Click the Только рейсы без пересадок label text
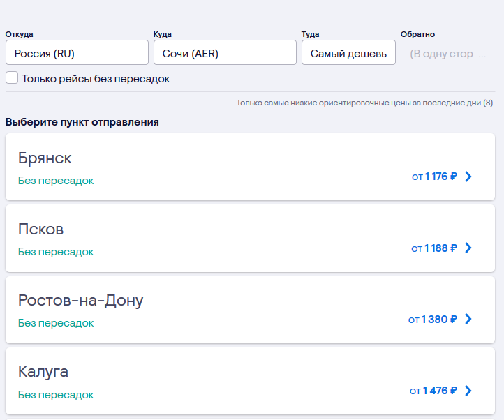The height and width of the screenshot is (420, 504). [x=96, y=79]
